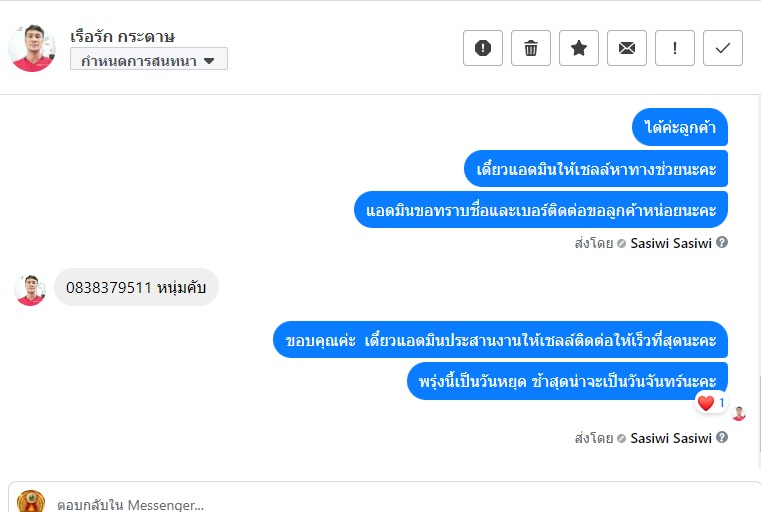This screenshot has width=761, height=512.
Task: Click help icon beside lower Sasiwi Sasiwi
Action: coord(722,438)
